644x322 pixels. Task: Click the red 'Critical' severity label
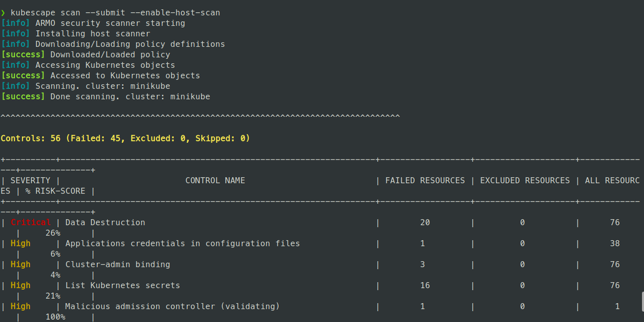[x=30, y=222]
